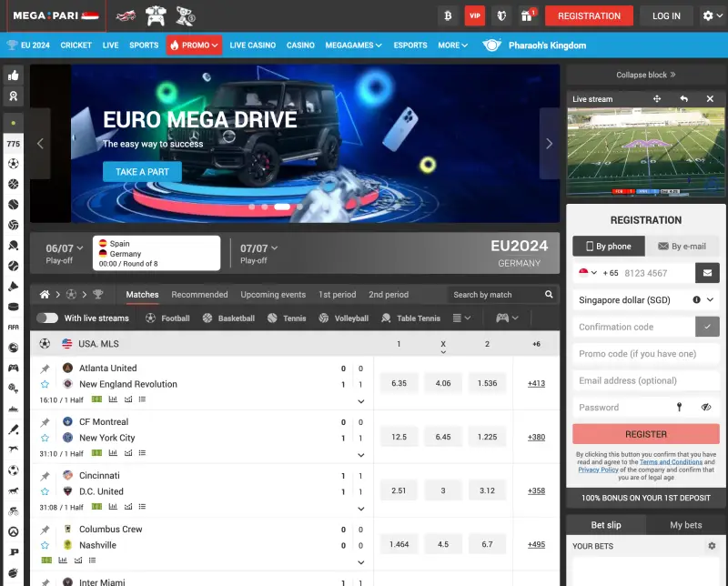Go to next banner slide arrow
The width and height of the screenshot is (728, 586).
point(549,143)
